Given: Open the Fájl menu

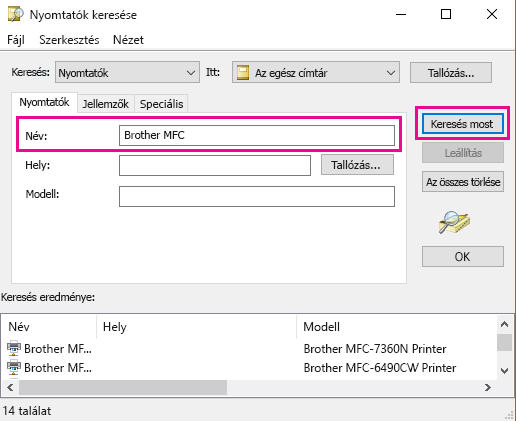Looking at the screenshot, I should click(x=16, y=40).
